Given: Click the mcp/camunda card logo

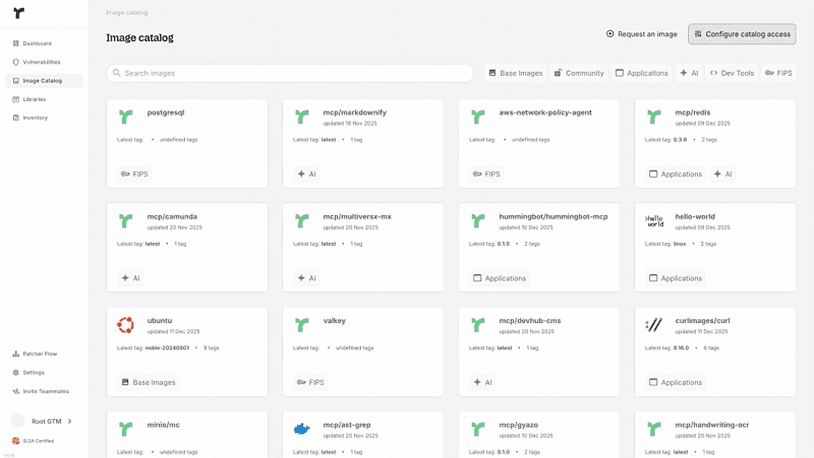Looking at the screenshot, I should point(126,221).
